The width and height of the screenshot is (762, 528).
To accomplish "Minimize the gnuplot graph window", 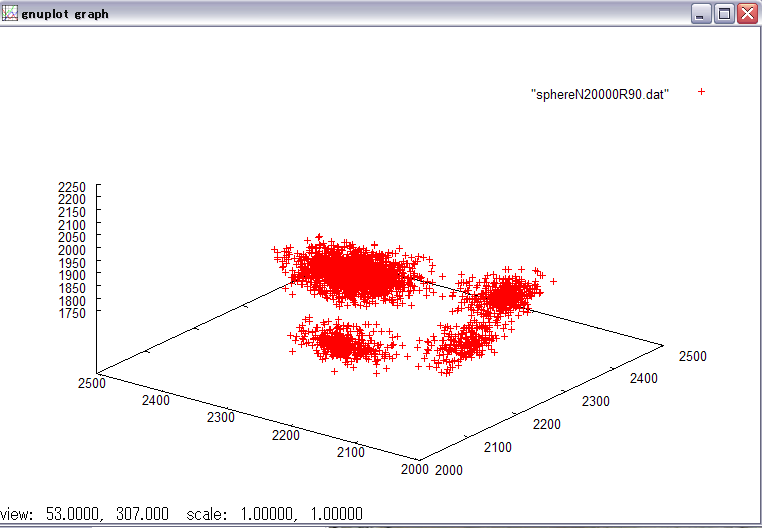I will tap(701, 14).
